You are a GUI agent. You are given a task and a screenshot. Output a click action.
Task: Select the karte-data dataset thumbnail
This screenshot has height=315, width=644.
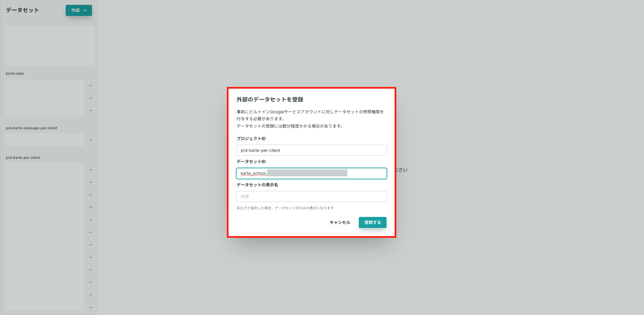tap(44, 98)
